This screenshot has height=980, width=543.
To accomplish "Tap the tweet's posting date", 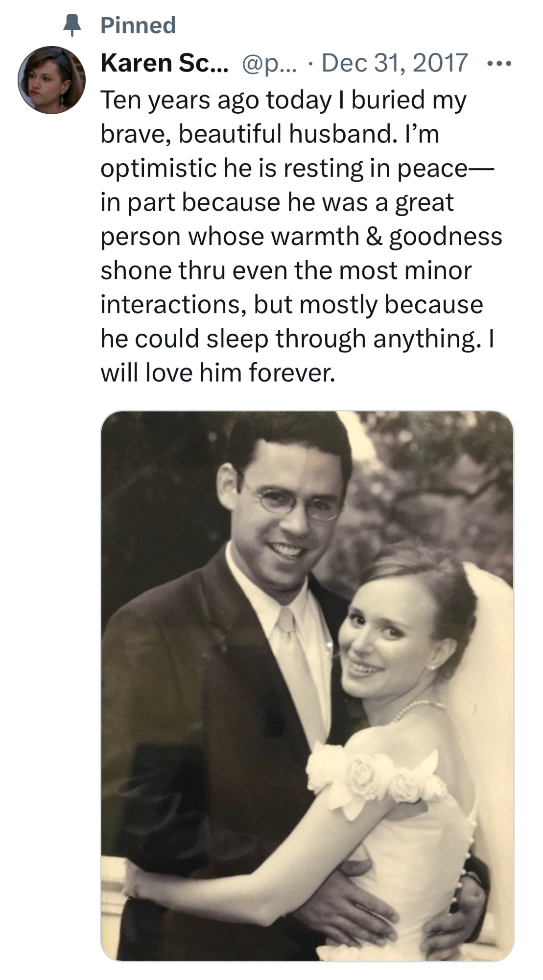I will [394, 63].
